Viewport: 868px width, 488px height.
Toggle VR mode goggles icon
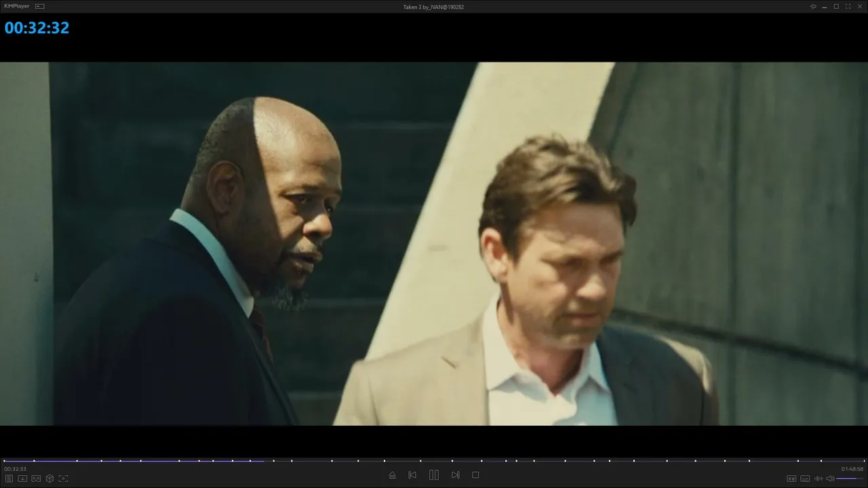(x=36, y=479)
